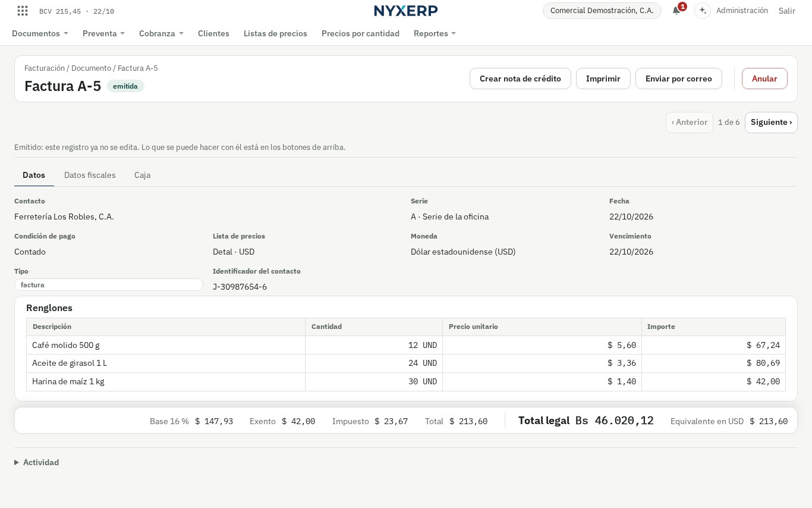This screenshot has width=812, height=508.
Task: Log out using Salir
Action: [787, 11]
